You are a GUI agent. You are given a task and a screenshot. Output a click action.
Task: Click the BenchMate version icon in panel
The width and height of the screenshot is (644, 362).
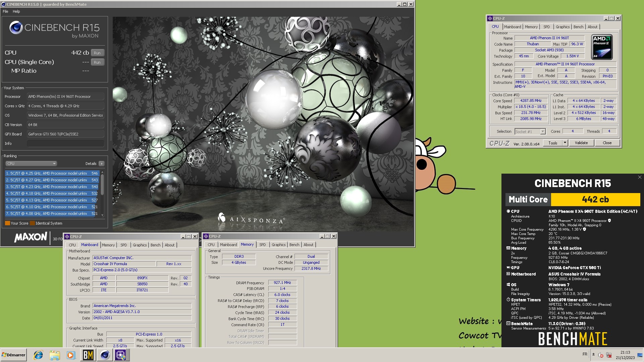508,323
